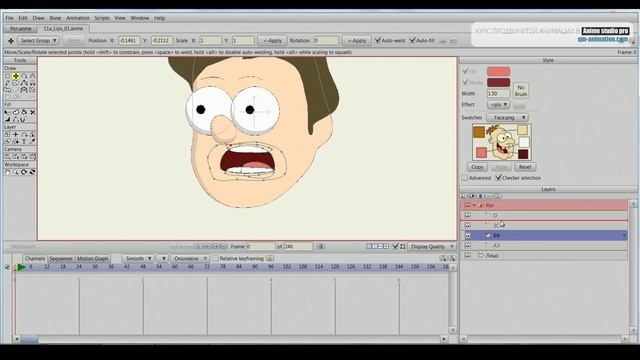Open the Bone menu
This screenshot has height=360, width=640.
55,18
